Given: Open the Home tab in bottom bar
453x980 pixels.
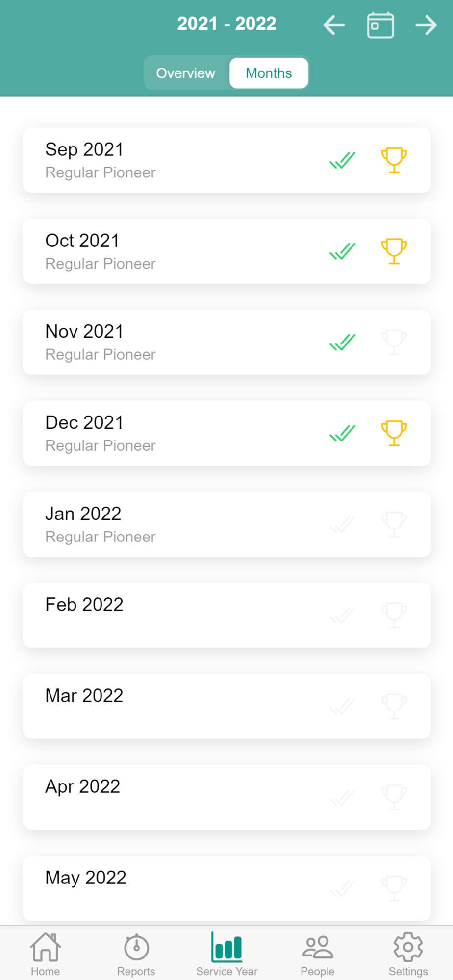Looking at the screenshot, I should (46, 954).
